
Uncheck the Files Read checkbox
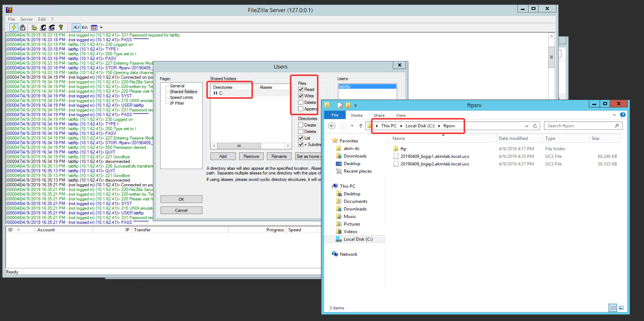pyautogui.click(x=301, y=89)
